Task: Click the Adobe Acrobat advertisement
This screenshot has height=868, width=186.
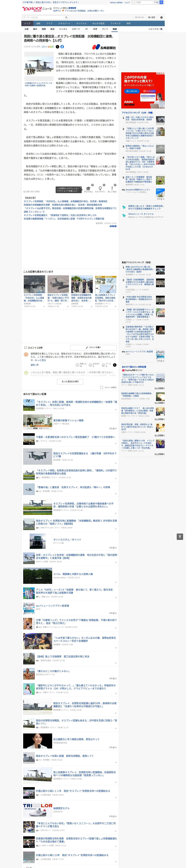Action: (x=143, y=90)
